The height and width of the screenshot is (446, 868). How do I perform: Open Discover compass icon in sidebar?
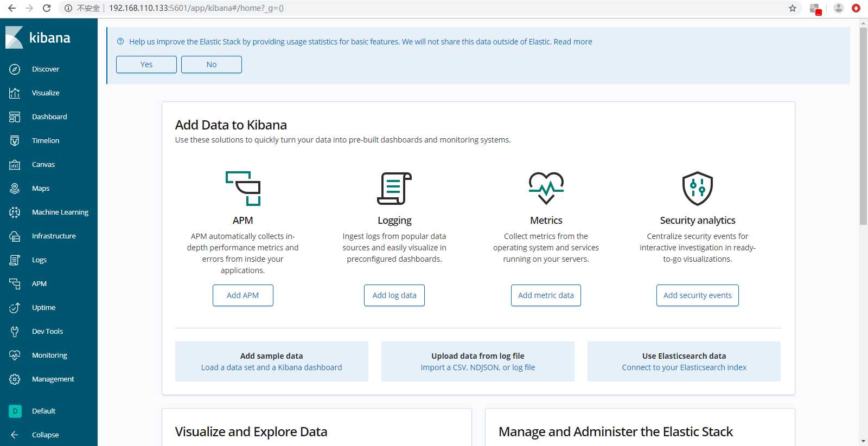pos(15,69)
